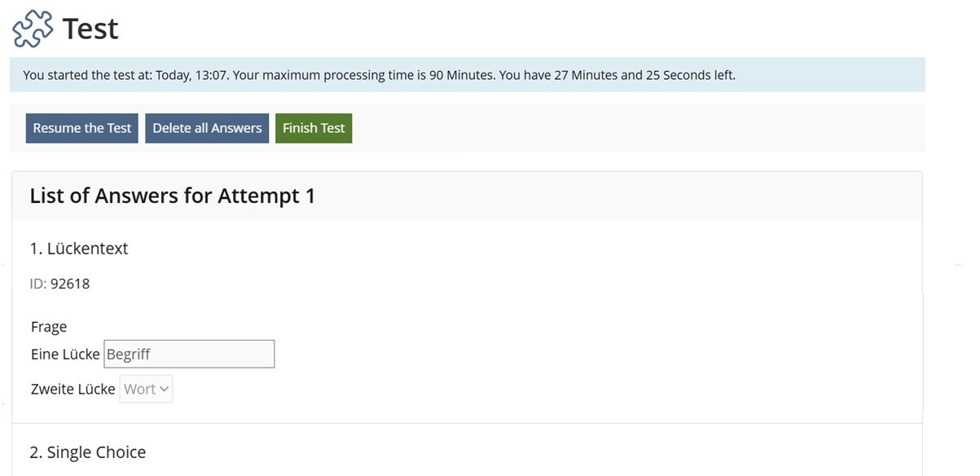This screenshot has width=980, height=476.
Task: Click the gray 'ID:' label
Action: point(38,284)
